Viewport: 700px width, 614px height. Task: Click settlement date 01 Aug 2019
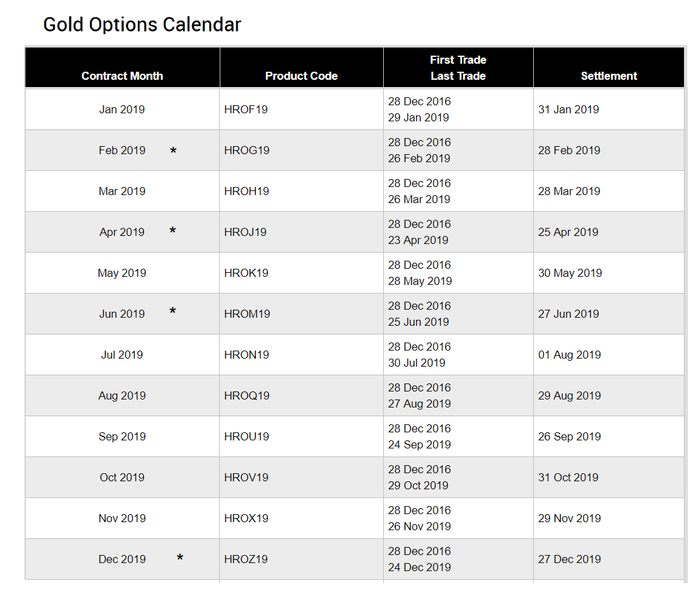click(x=569, y=355)
